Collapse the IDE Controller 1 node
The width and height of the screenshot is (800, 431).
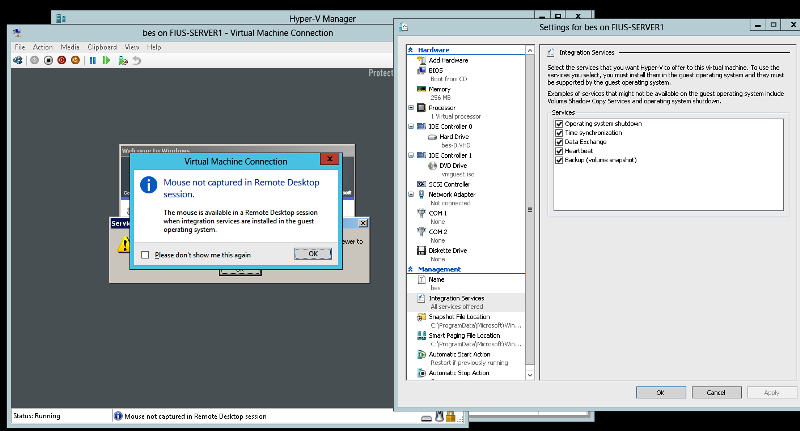411,156
